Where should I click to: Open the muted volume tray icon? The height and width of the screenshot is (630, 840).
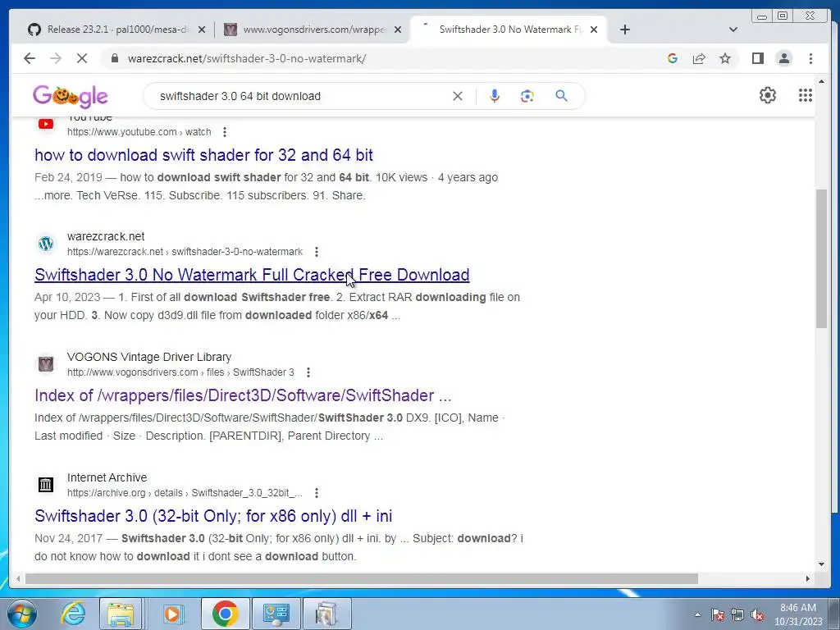coord(757,615)
